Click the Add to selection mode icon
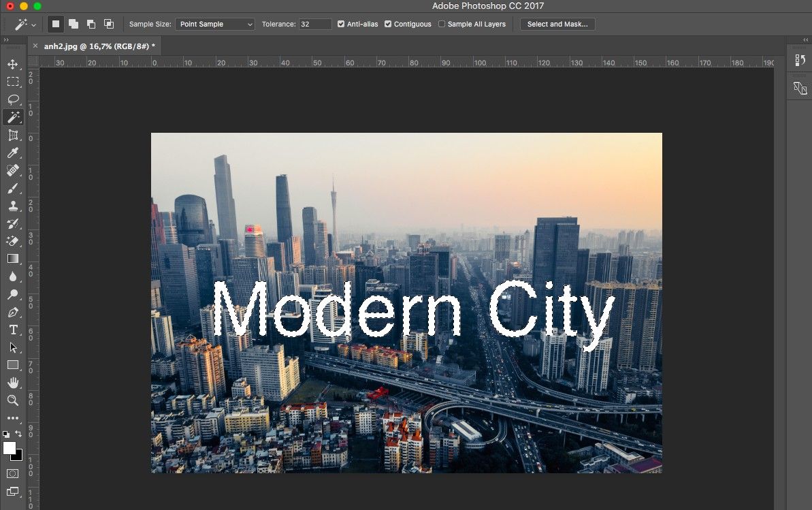The width and height of the screenshot is (812, 510). 73,24
